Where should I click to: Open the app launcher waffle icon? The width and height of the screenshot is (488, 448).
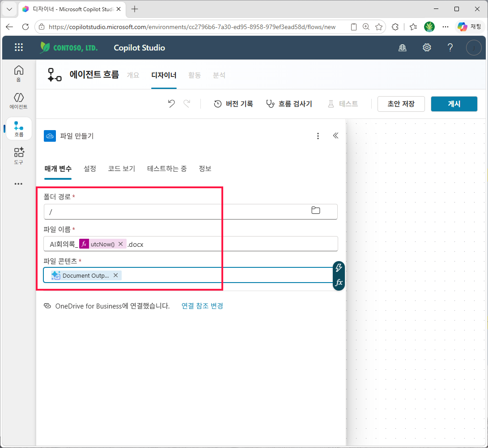click(x=19, y=47)
